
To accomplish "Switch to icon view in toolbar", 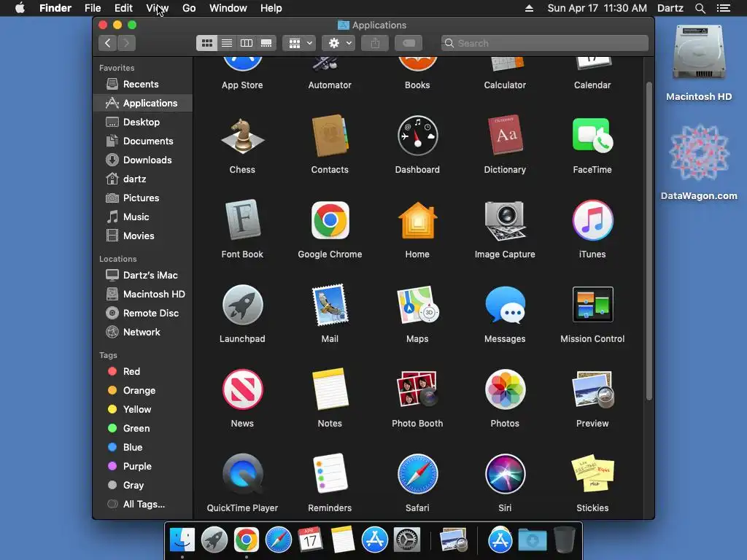I will click(x=206, y=43).
